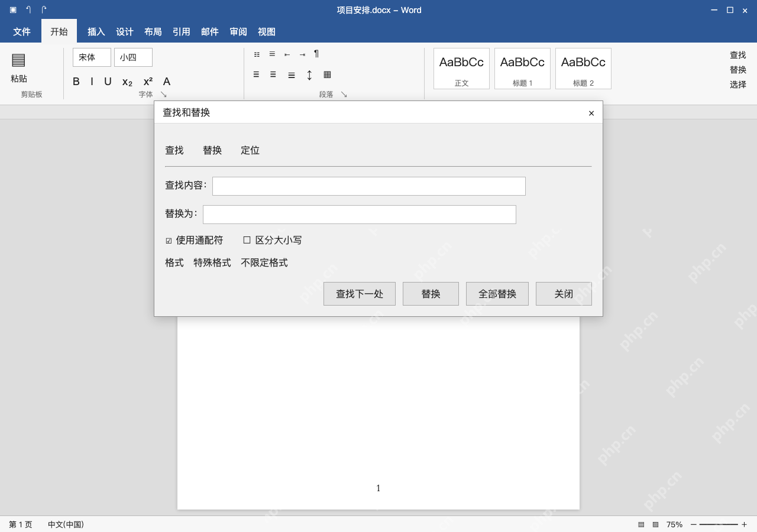
Task: Click 查找下一处 button
Action: [x=360, y=294]
